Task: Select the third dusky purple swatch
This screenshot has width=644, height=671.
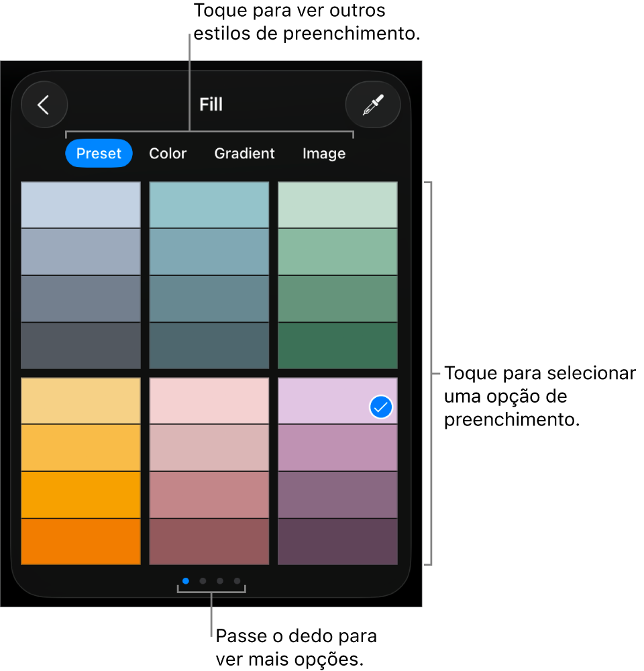Action: coord(337,495)
